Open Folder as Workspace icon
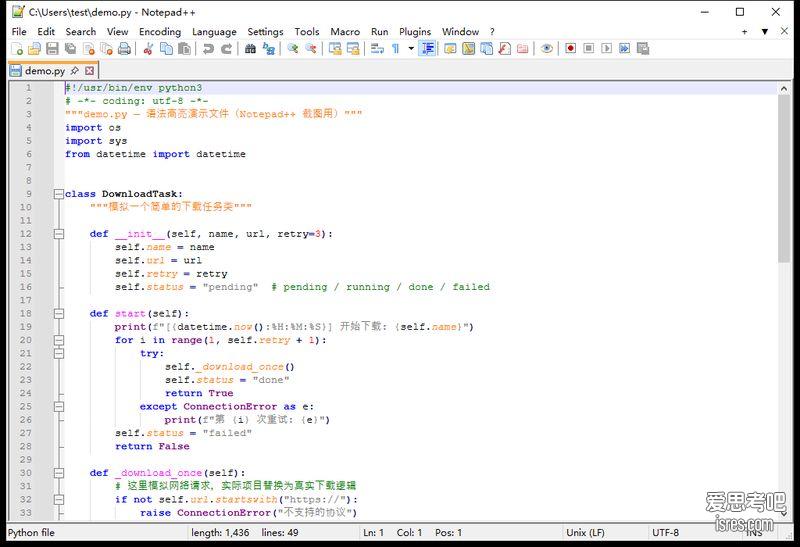 point(522,48)
